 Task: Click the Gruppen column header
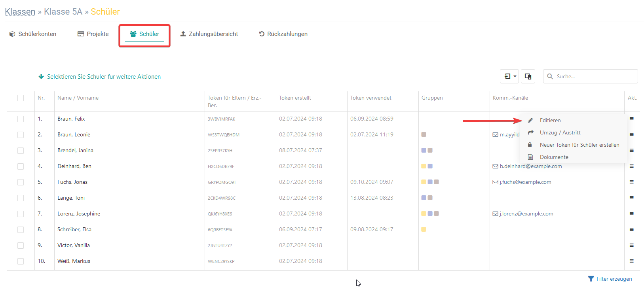coord(432,98)
